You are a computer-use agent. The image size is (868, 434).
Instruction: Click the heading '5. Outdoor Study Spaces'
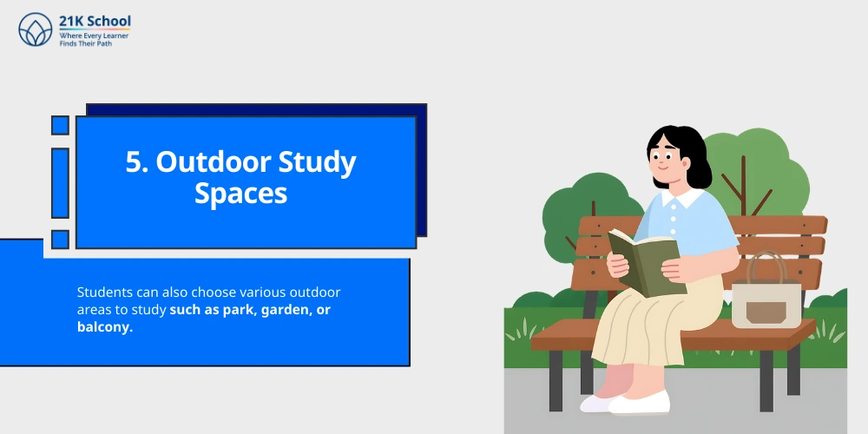tap(240, 178)
